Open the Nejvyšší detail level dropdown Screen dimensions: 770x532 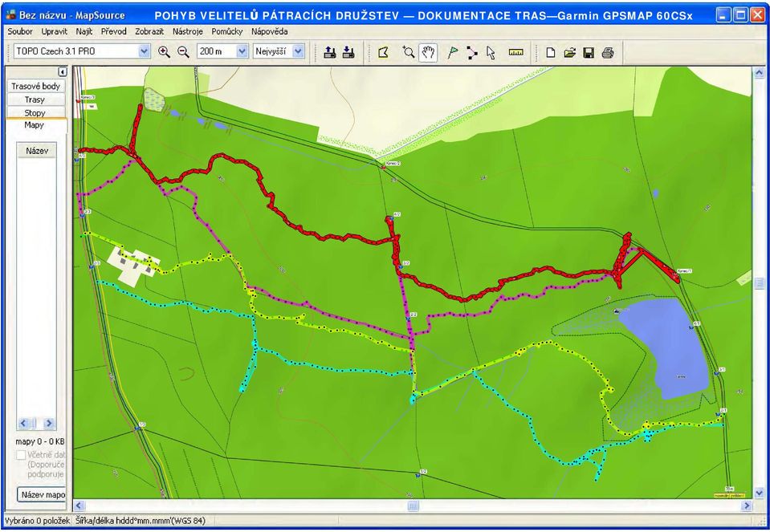pos(298,51)
